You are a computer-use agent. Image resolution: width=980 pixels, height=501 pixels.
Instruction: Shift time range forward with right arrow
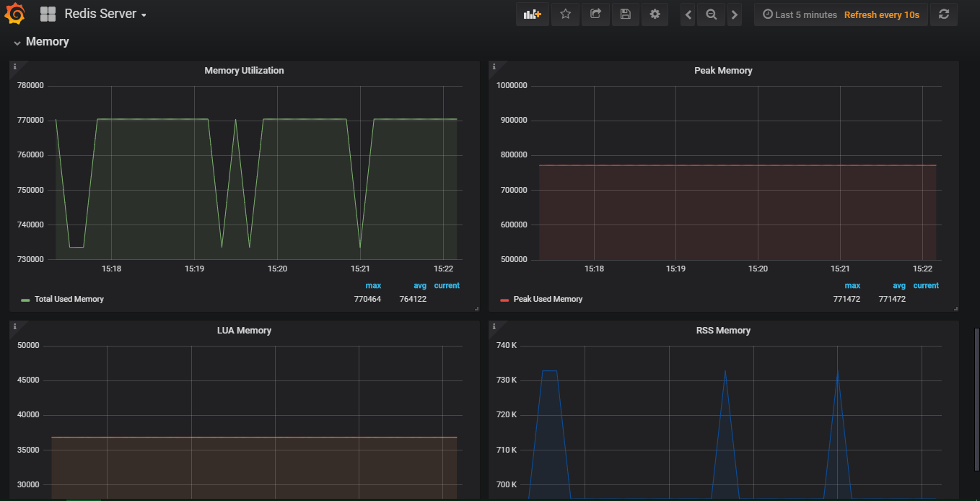tap(735, 14)
